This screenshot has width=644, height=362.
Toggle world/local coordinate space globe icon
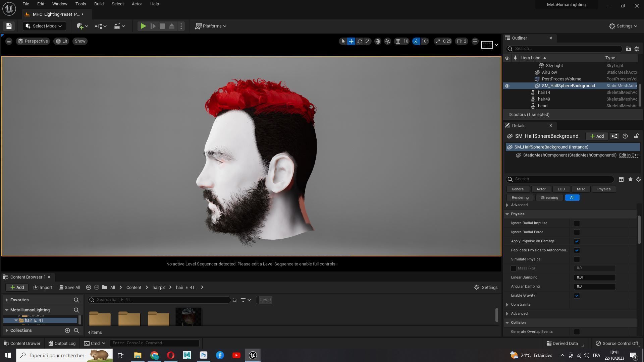[378, 41]
